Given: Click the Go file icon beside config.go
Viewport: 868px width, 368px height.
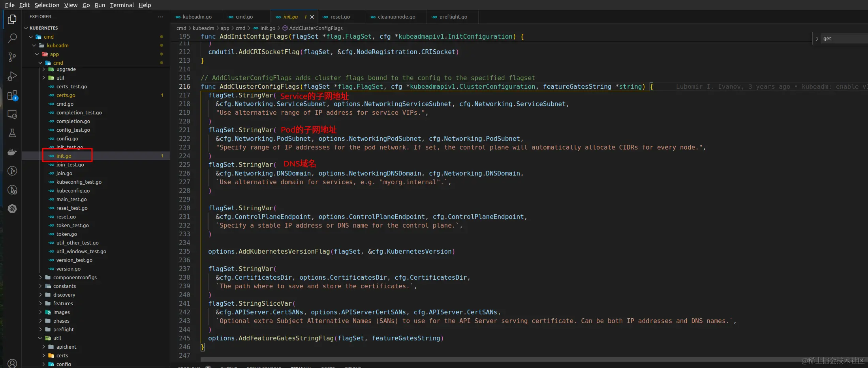Looking at the screenshot, I should pyautogui.click(x=51, y=138).
